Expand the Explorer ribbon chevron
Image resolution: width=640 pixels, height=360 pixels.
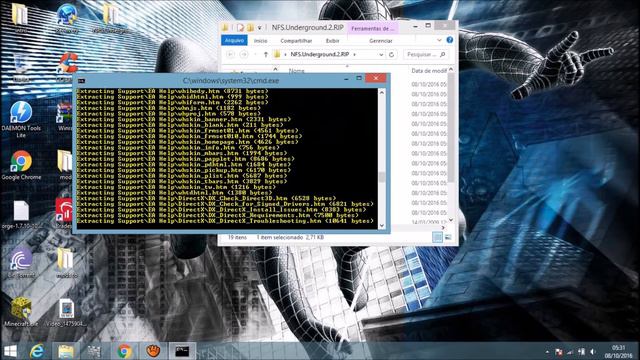(x=439, y=40)
